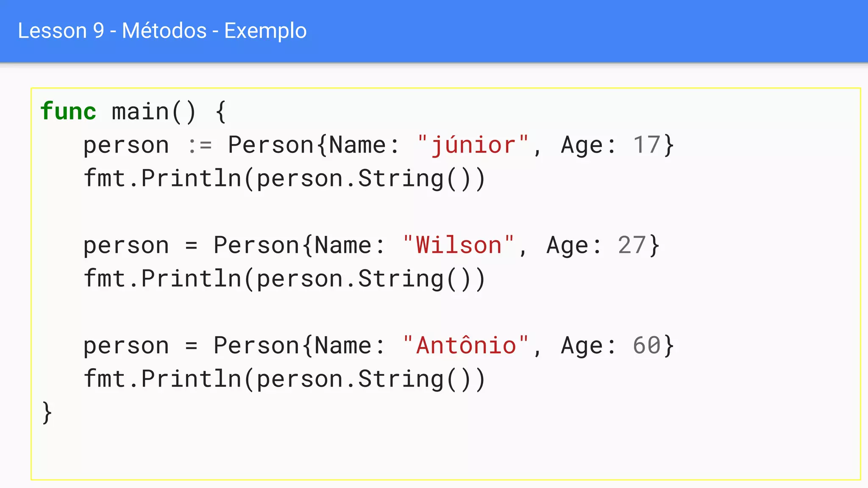Click the 'func' keyword in the code
This screenshot has height=488, width=868.
(68, 111)
